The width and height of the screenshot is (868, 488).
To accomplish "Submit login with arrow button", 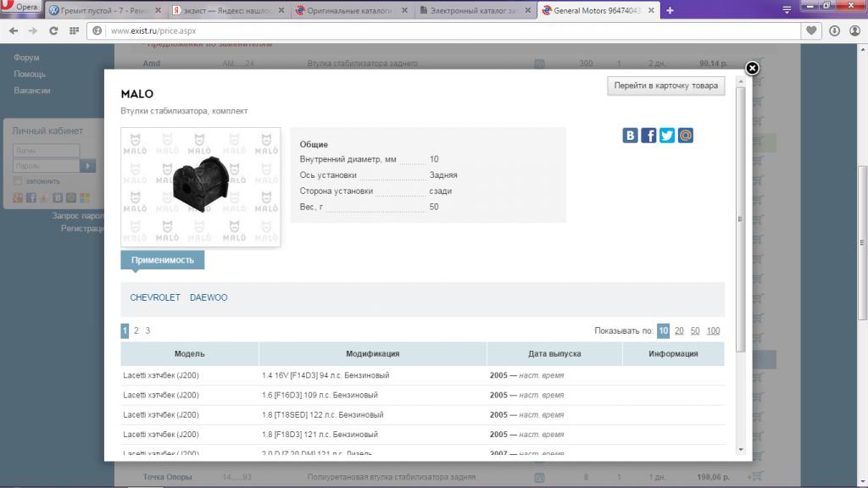I will coord(87,166).
